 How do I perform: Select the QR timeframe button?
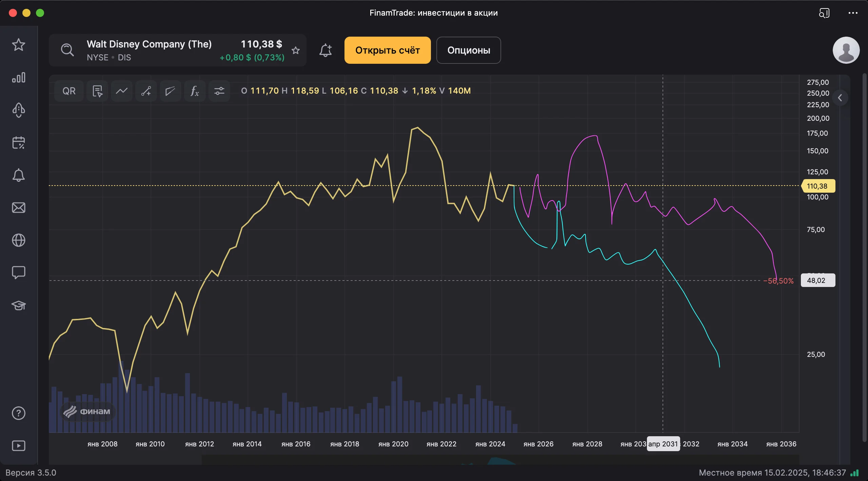69,91
